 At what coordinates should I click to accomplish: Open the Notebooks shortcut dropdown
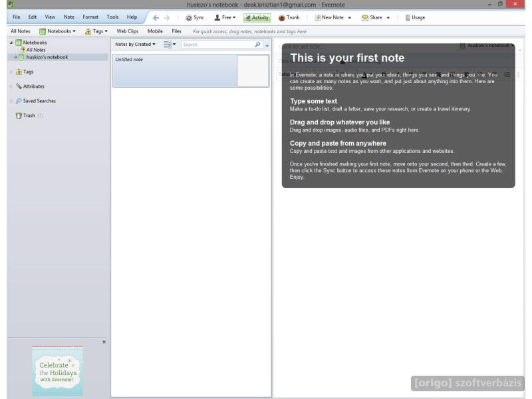point(57,31)
